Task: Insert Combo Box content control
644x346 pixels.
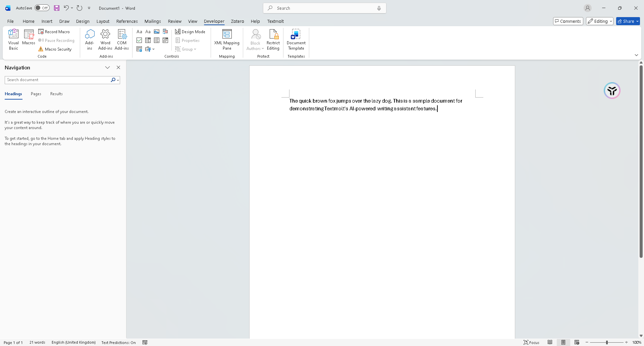Action: pyautogui.click(x=148, y=40)
